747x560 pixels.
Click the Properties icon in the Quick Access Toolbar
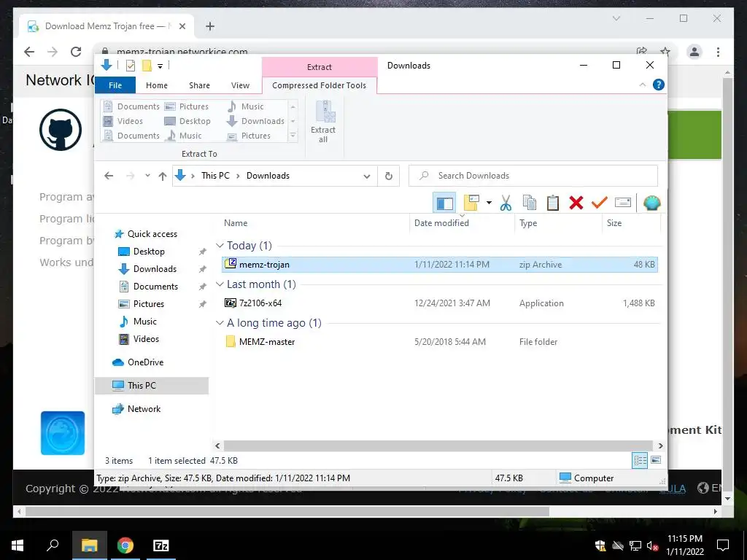130,66
